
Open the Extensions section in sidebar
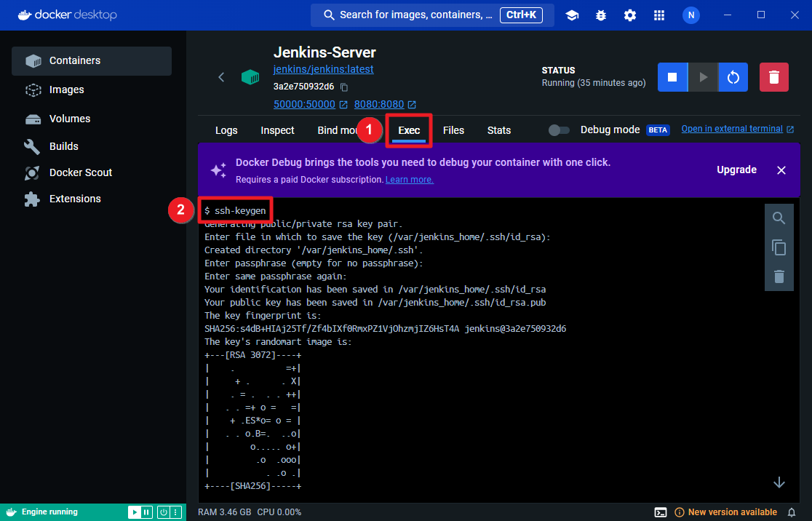pyautogui.click(x=92, y=199)
